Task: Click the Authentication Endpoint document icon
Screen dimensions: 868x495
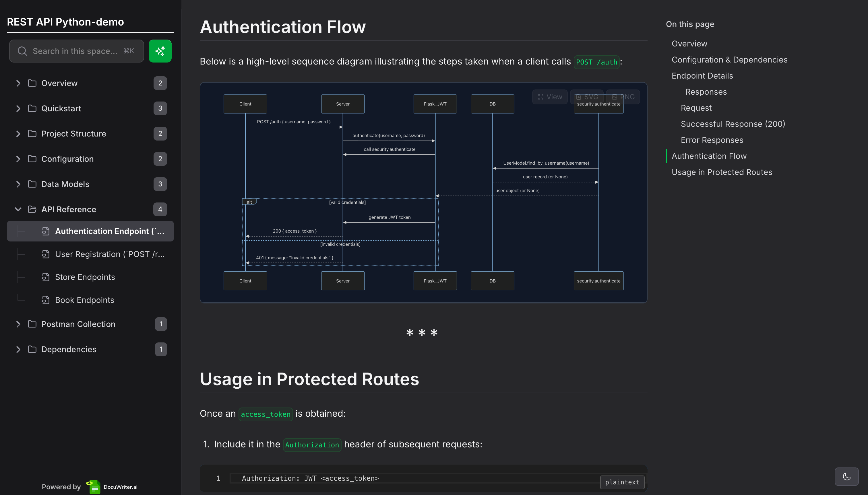Action: tap(46, 231)
